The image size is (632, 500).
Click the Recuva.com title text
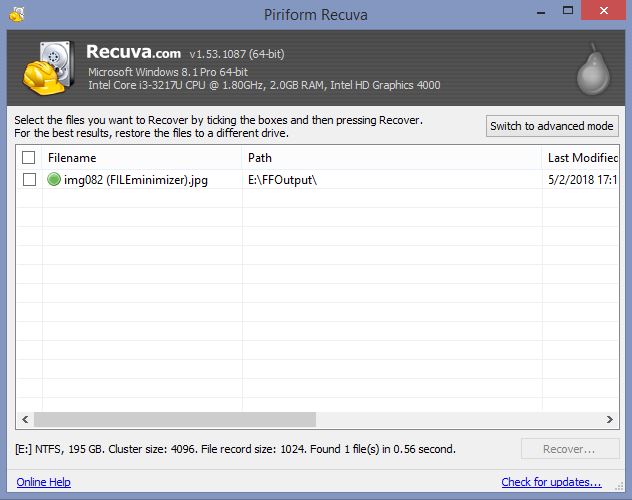tap(133, 52)
